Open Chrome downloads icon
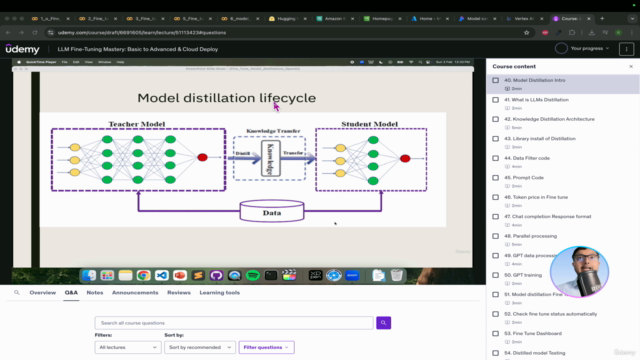Image resolution: width=640 pixels, height=360 pixels. click(x=591, y=33)
